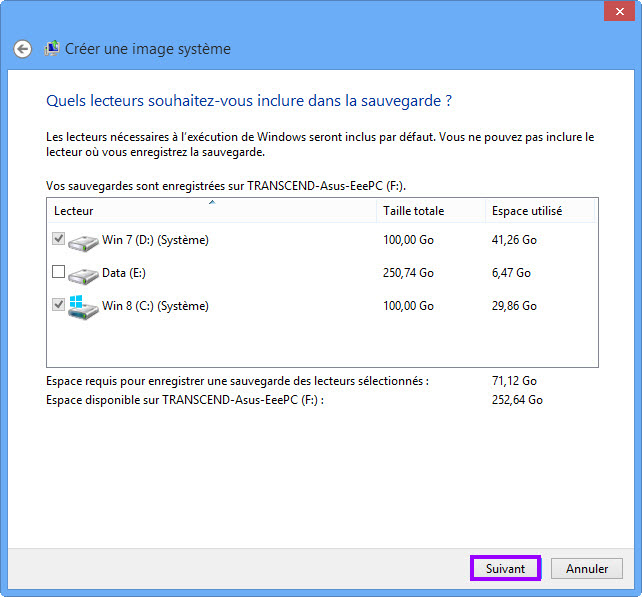Close the wizard window
The image size is (642, 597).
click(x=618, y=10)
